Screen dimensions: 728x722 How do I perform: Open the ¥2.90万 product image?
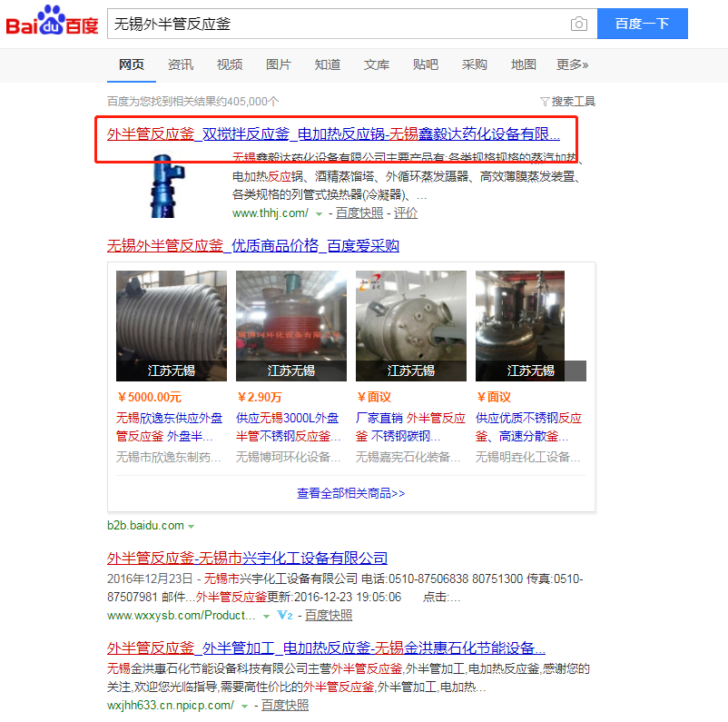click(x=291, y=326)
